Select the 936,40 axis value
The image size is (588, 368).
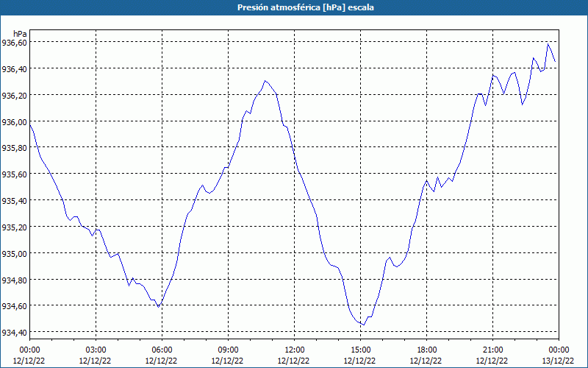pos(14,68)
